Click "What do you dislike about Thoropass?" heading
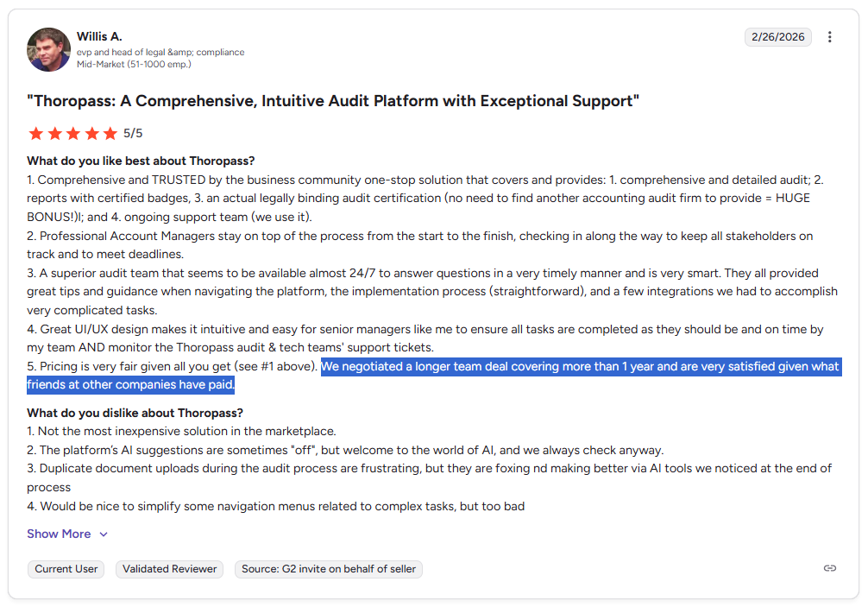 (135, 414)
